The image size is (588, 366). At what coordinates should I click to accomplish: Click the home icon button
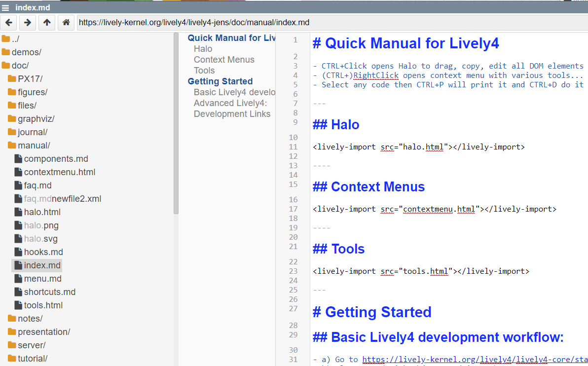66,22
